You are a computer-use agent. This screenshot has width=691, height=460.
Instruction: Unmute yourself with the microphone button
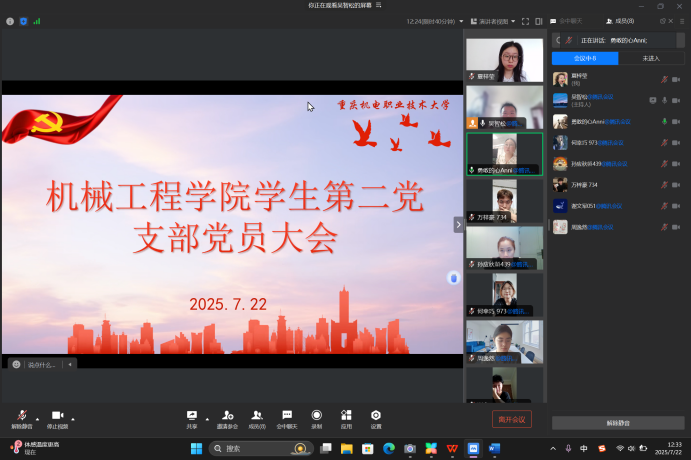(22, 419)
